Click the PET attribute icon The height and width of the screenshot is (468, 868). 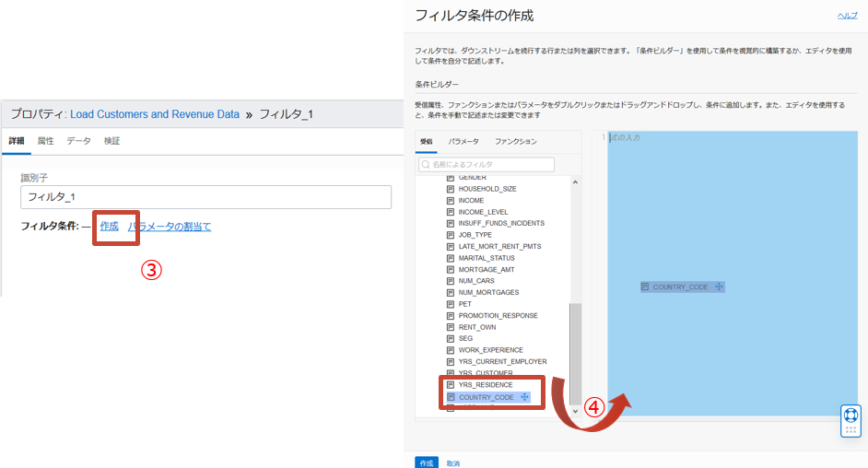point(451,304)
